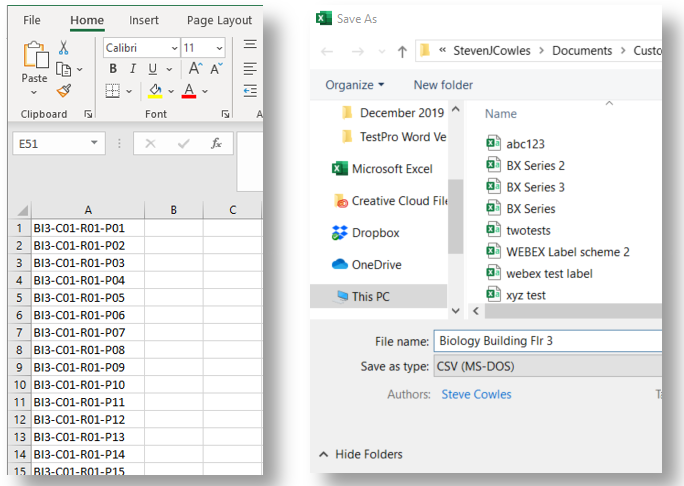Click the top align icon

[x=250, y=44]
